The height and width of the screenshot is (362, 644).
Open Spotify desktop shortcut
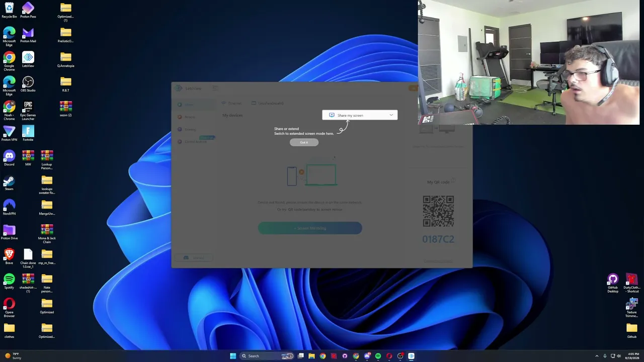[x=9, y=282]
